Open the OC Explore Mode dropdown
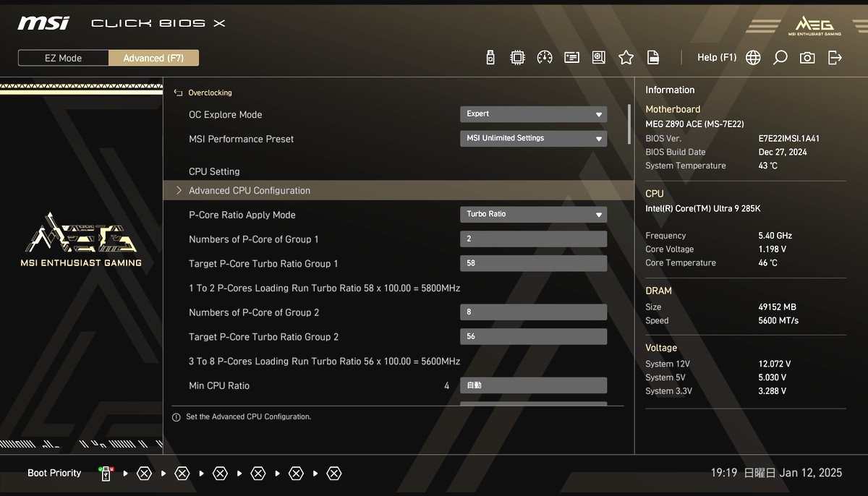 [x=534, y=114]
